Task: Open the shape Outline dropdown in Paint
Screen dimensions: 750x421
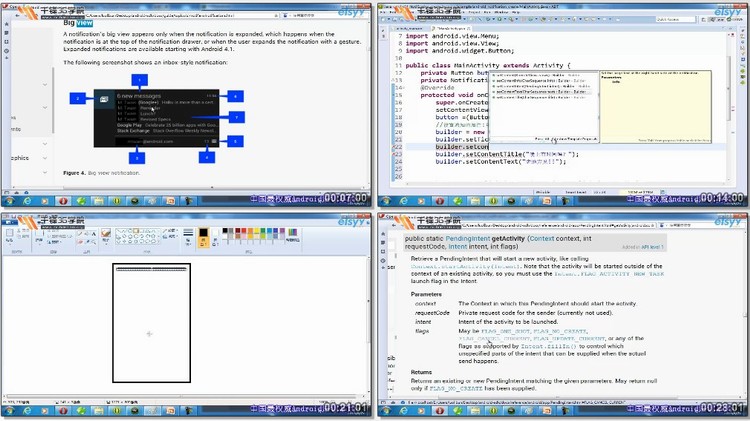Action: point(170,230)
